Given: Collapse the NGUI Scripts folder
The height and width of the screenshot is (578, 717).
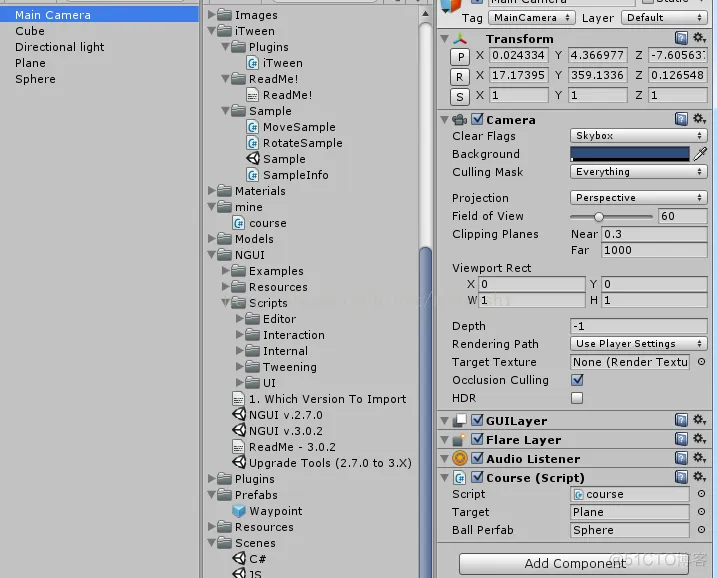Looking at the screenshot, I should pos(225,302).
